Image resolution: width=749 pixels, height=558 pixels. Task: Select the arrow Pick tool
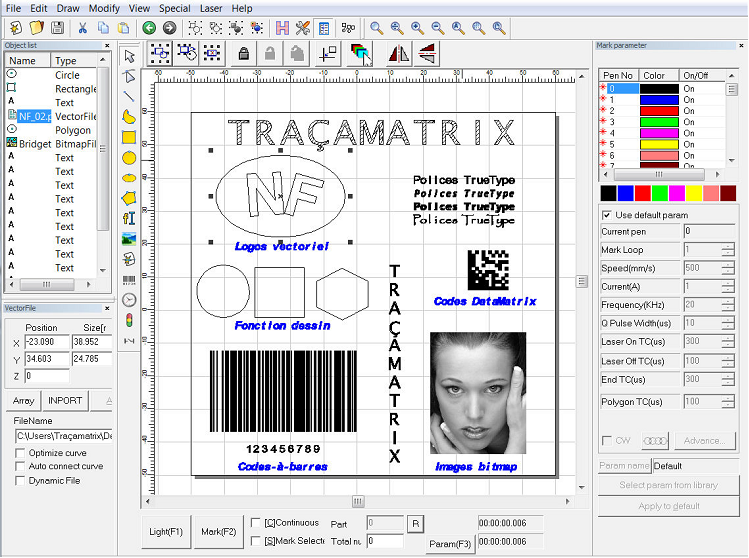click(x=129, y=56)
